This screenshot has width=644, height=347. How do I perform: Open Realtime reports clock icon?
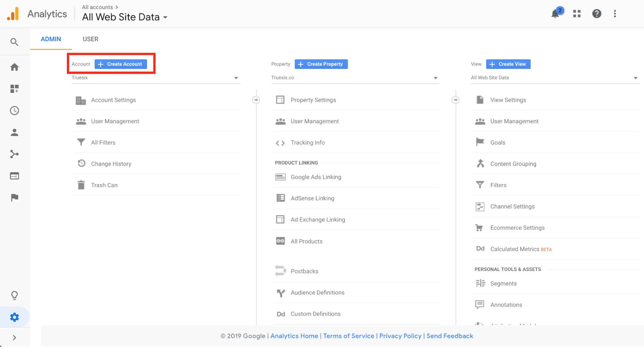(x=14, y=111)
